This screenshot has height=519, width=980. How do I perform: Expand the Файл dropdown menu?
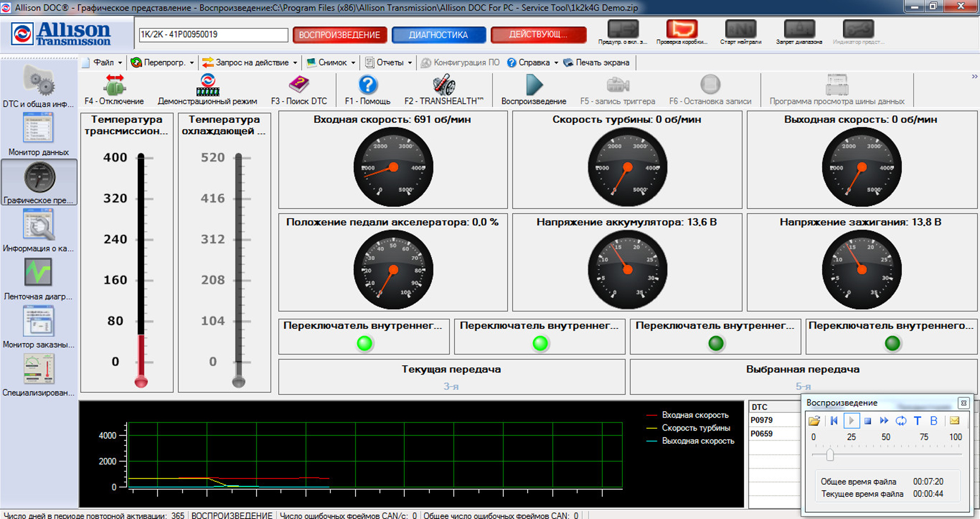(x=103, y=63)
